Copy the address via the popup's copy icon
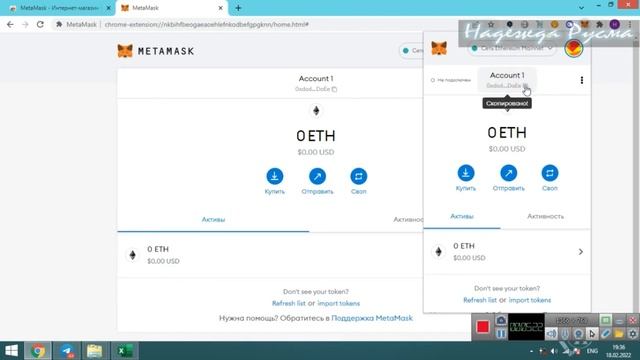Screen dimensions: 640x360 [x=525, y=86]
